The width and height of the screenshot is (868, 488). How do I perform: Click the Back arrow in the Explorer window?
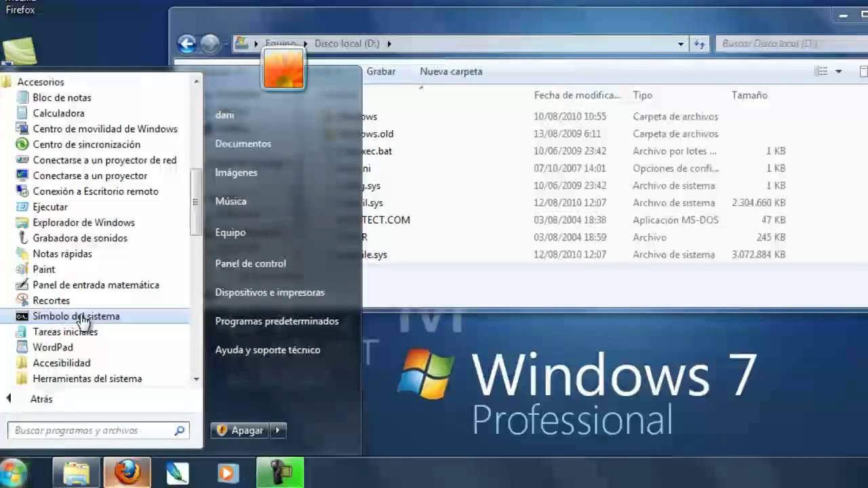click(186, 43)
